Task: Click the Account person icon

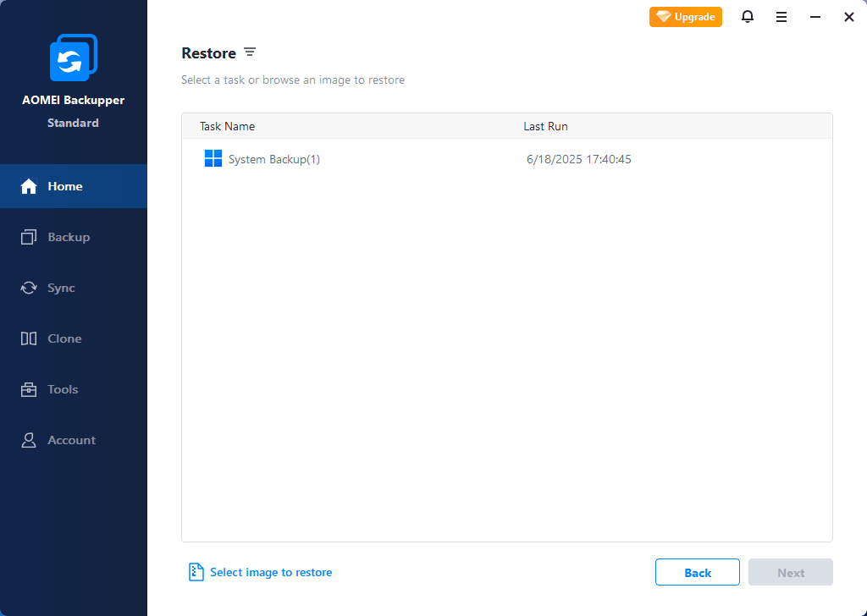Action: (29, 440)
